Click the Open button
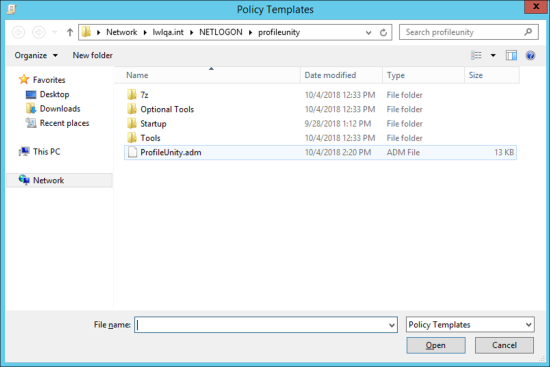The image size is (550, 367). pyautogui.click(x=436, y=345)
